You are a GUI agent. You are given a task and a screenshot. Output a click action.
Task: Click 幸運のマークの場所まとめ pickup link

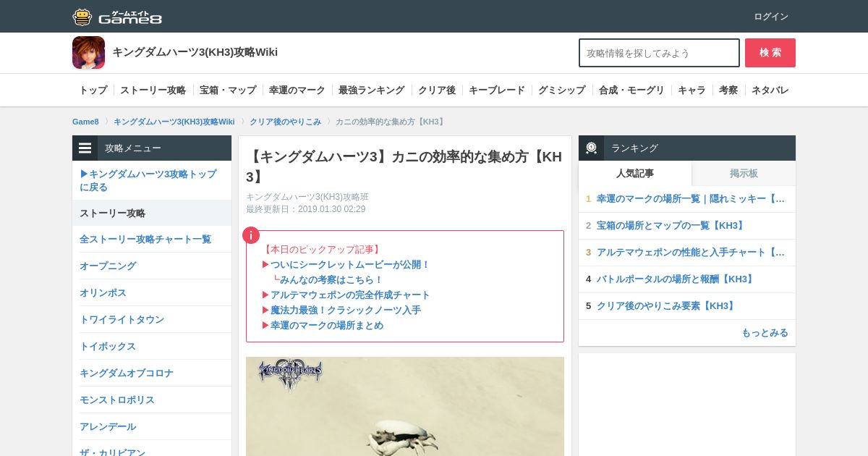(x=327, y=326)
